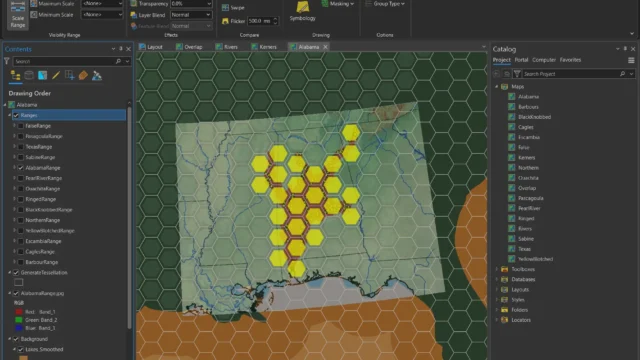Screen dimensions: 640x360
Task: Select List By Selection icon
Action: (x=42, y=76)
